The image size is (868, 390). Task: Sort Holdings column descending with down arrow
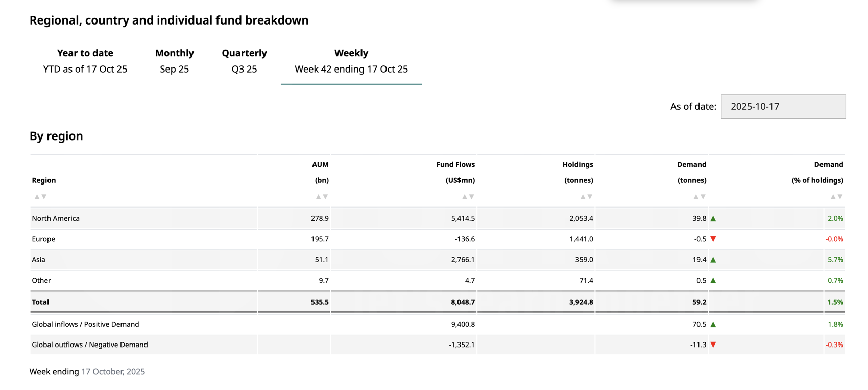(590, 197)
